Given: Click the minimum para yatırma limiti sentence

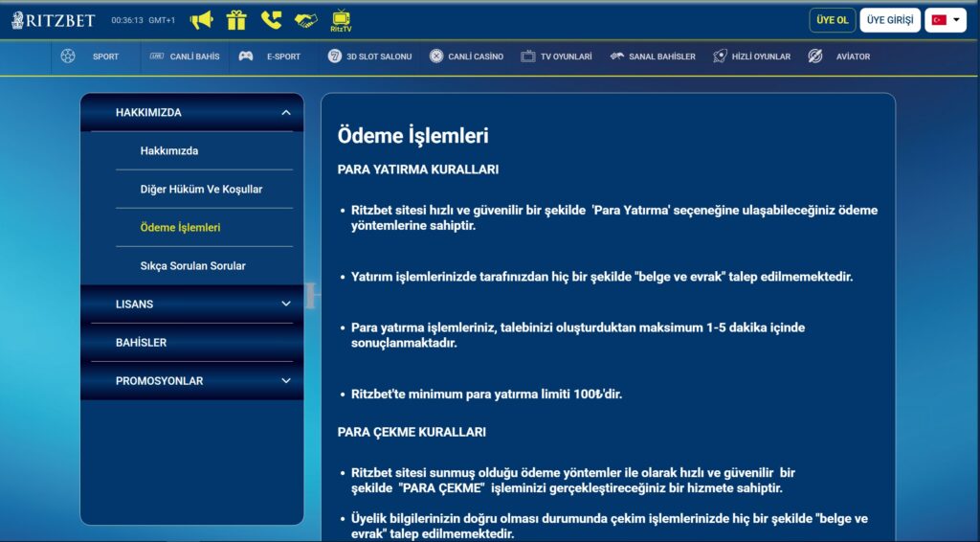Looking at the screenshot, I should coord(486,394).
